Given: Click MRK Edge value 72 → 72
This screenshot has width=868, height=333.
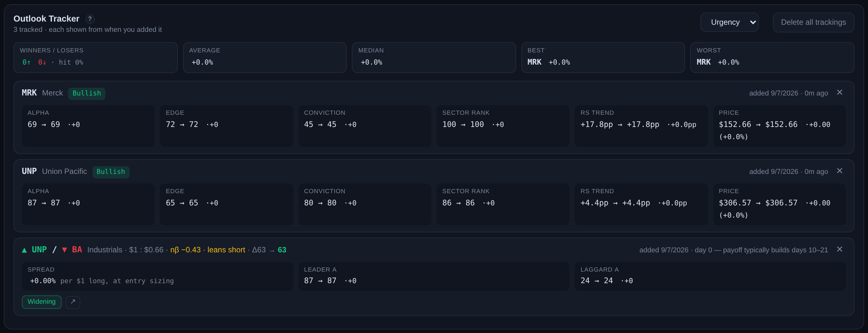Looking at the screenshot, I should [x=182, y=124].
